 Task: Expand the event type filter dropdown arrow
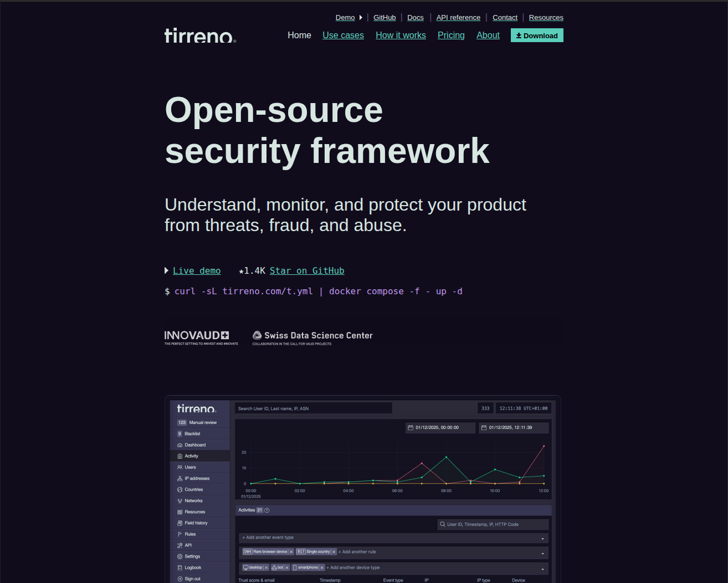click(542, 538)
